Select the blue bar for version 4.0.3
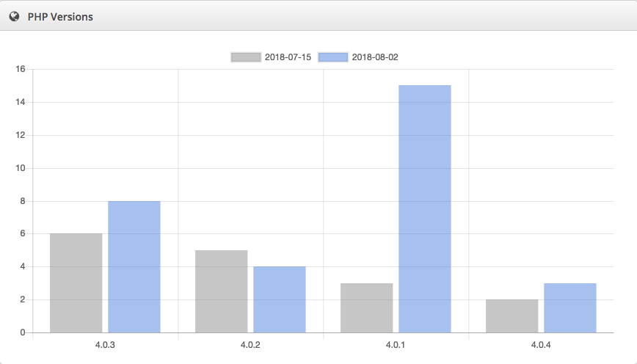The height and width of the screenshot is (364, 637). click(134, 267)
